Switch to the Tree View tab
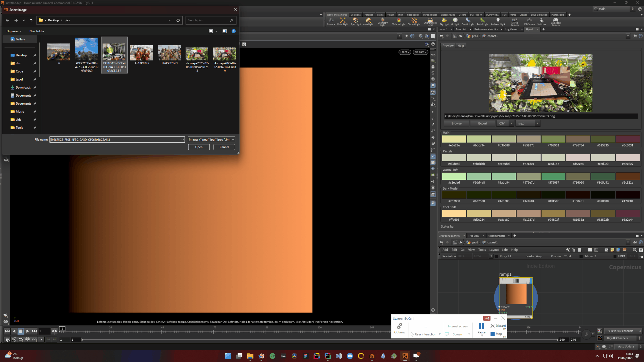 [x=473, y=236]
